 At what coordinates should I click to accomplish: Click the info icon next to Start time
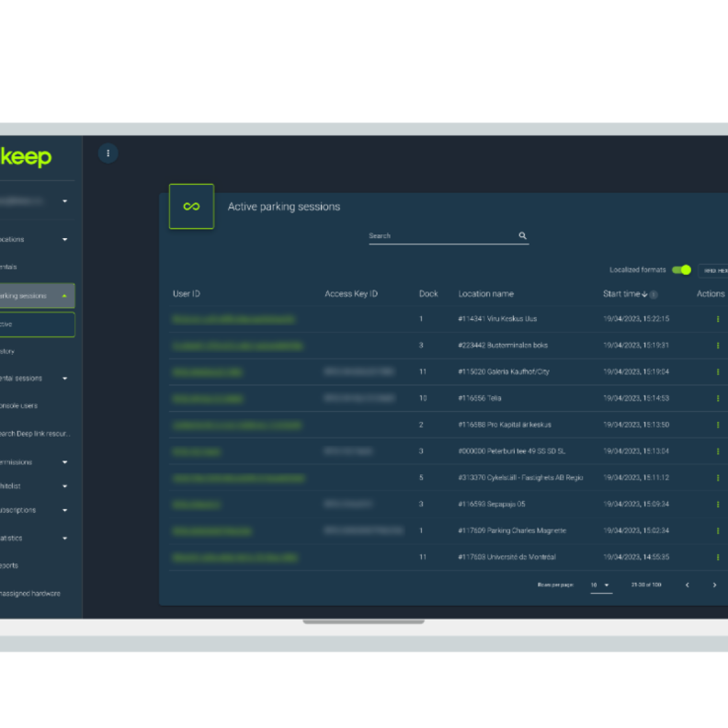tap(654, 295)
